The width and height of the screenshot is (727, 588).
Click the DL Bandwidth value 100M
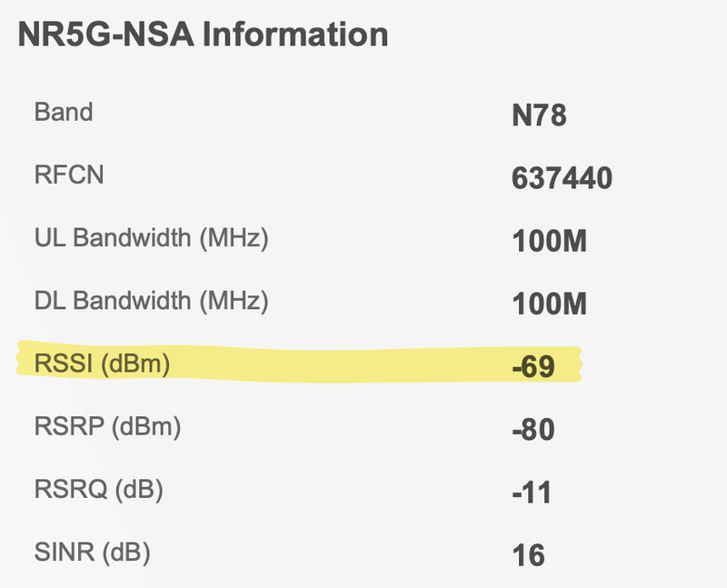(549, 304)
